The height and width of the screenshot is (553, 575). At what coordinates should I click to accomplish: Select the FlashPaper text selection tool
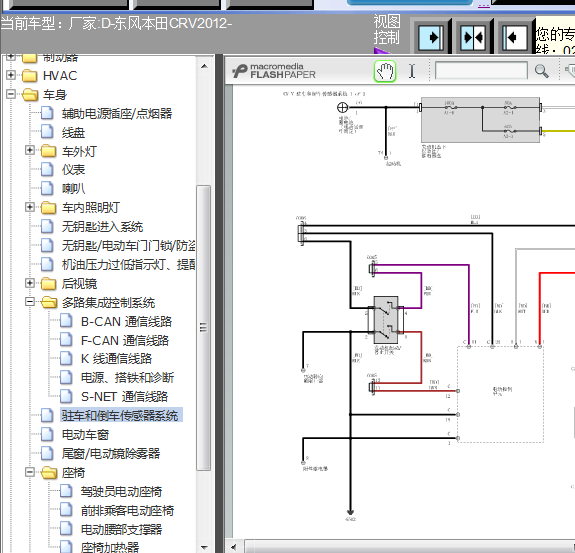412,71
